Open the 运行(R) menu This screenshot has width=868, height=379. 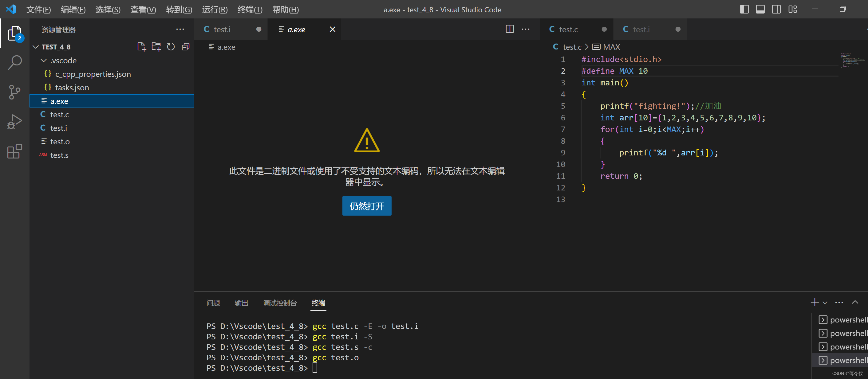click(x=215, y=10)
